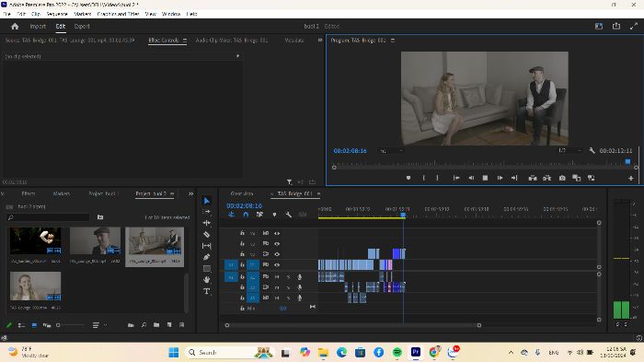The width and height of the screenshot is (644, 362).
Task: Expand the hidden source panel tabs chevron
Action: (320, 41)
